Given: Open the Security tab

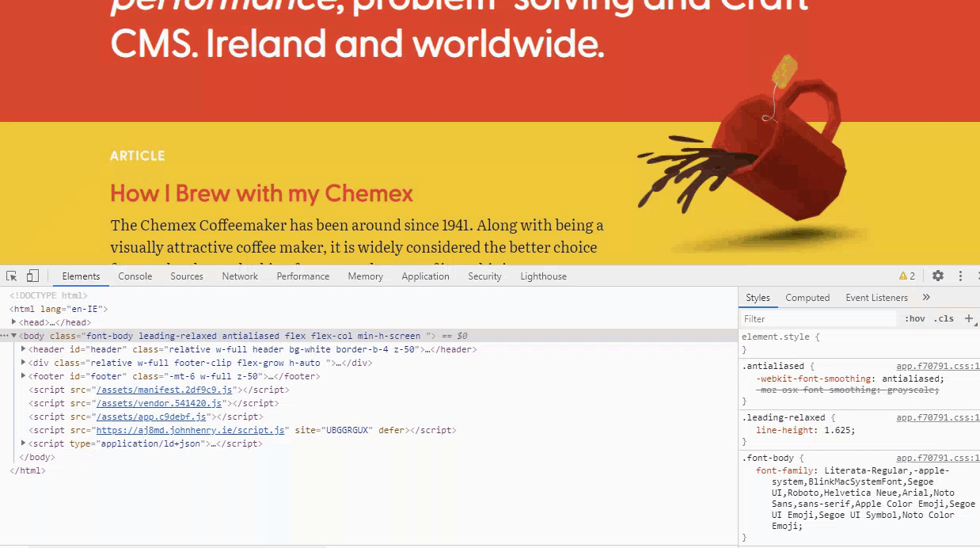Looking at the screenshot, I should (484, 276).
